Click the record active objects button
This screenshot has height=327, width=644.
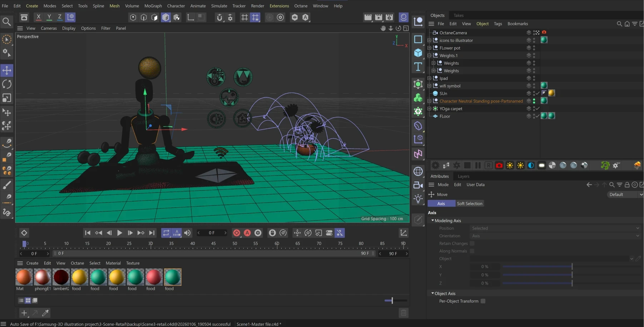[237, 233]
